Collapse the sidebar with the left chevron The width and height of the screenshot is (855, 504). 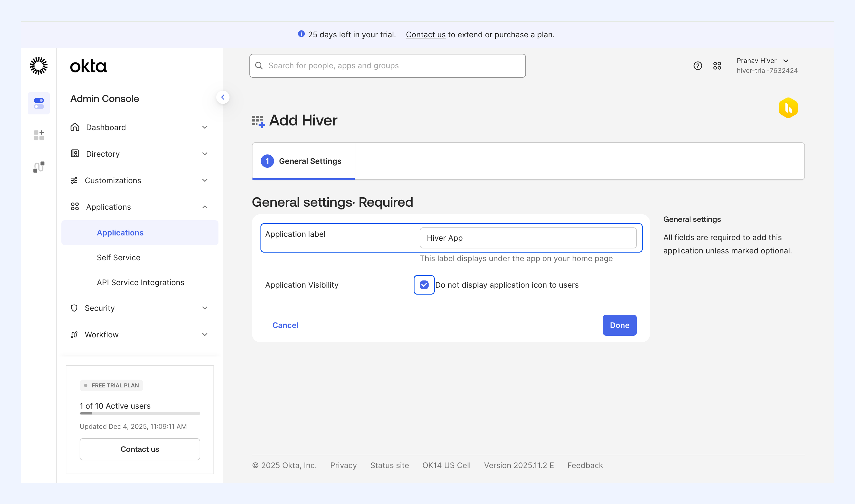point(223,98)
